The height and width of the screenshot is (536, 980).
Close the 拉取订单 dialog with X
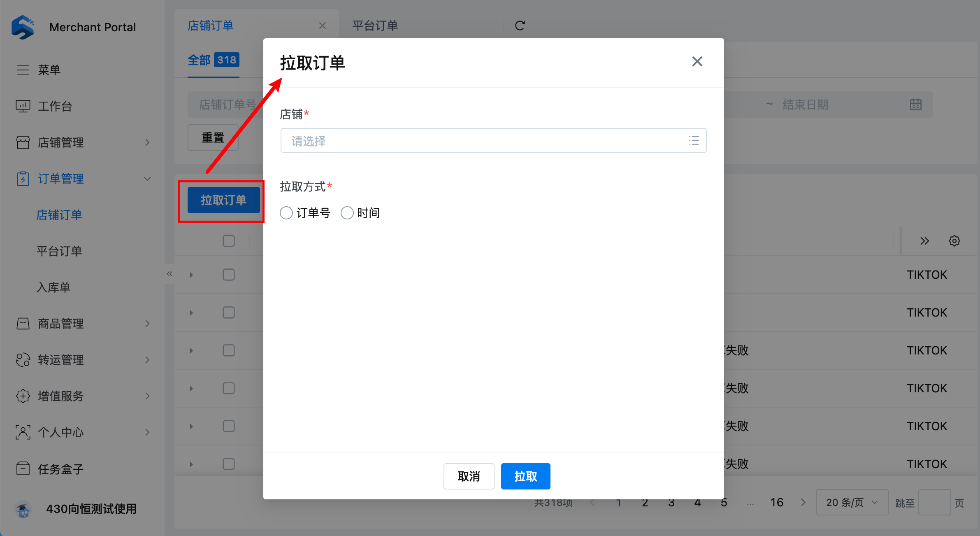(697, 62)
